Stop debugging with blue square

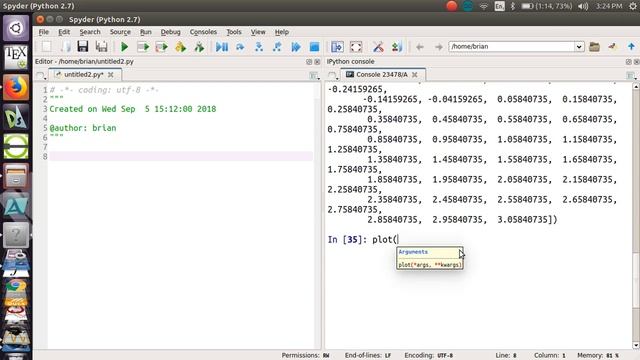[314, 47]
